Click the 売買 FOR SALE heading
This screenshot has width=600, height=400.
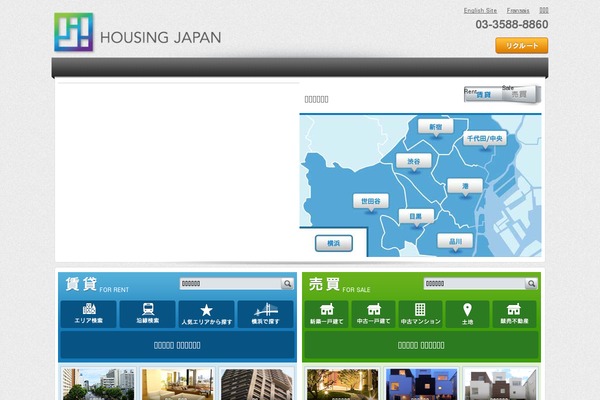340,285
